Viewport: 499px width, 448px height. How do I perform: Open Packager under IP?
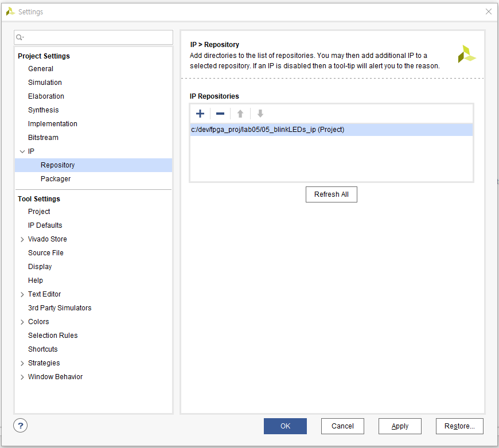tap(56, 179)
